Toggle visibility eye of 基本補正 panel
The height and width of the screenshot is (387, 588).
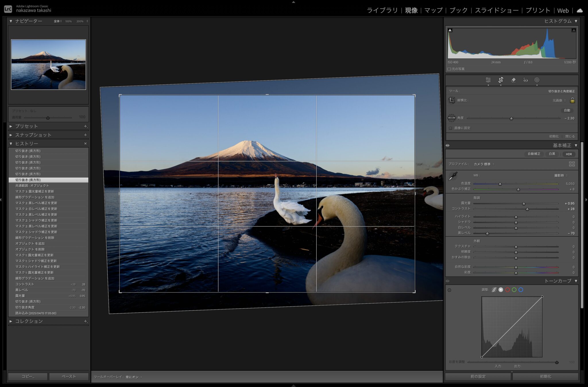[448, 145]
